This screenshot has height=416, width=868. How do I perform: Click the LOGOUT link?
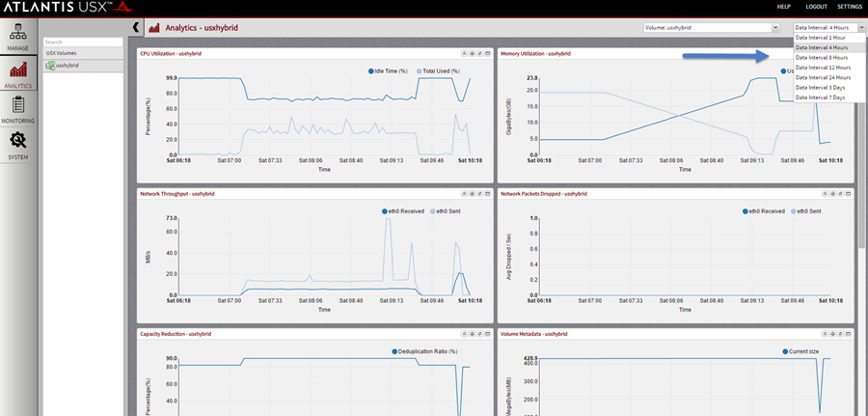817,7
